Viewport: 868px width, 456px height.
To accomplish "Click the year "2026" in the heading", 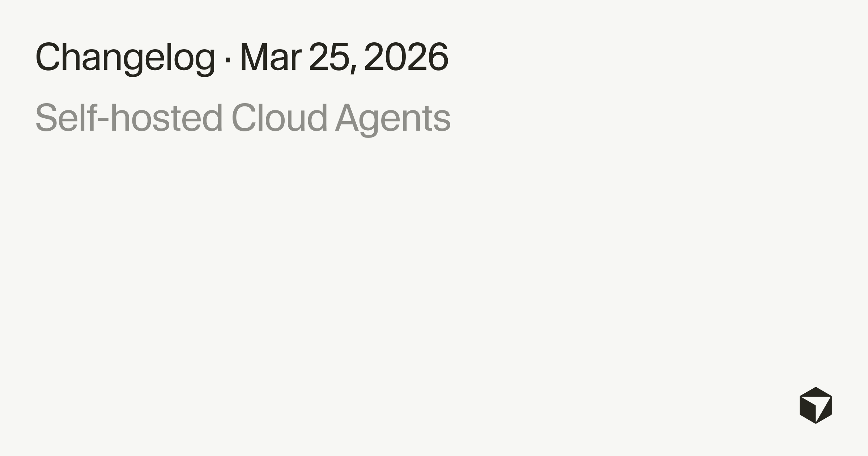I will [406, 57].
